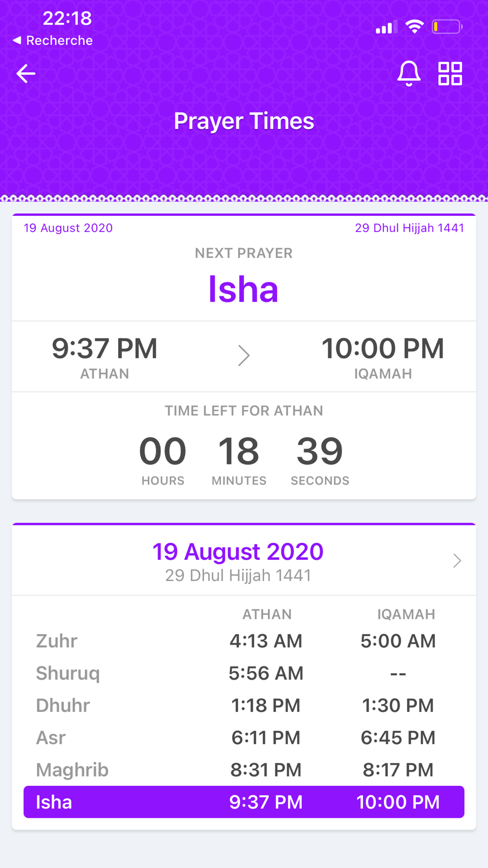488x868 pixels.
Task: Return to Recherche app
Action: tap(53, 41)
